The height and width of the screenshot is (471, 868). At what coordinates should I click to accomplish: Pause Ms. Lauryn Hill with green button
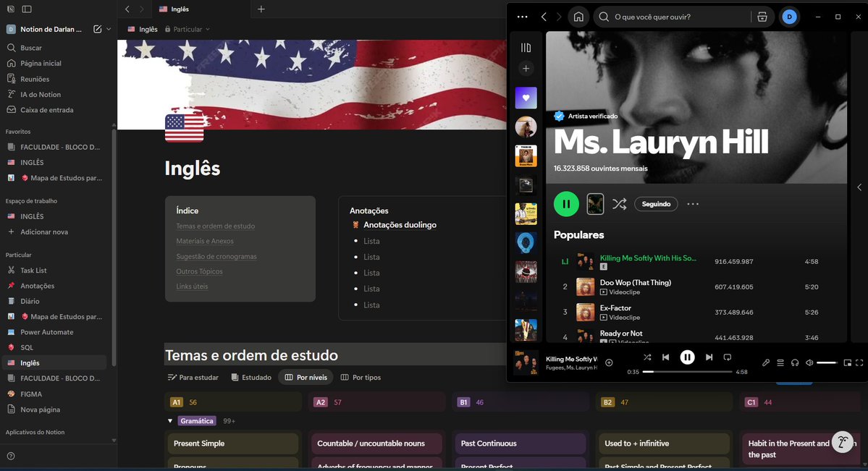click(566, 204)
